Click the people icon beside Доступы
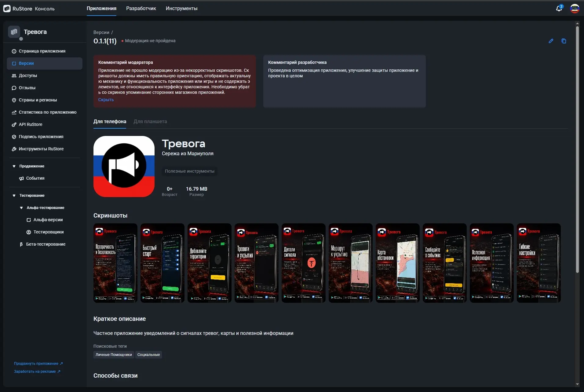Image resolution: width=584 pixels, height=392 pixels. [14, 76]
